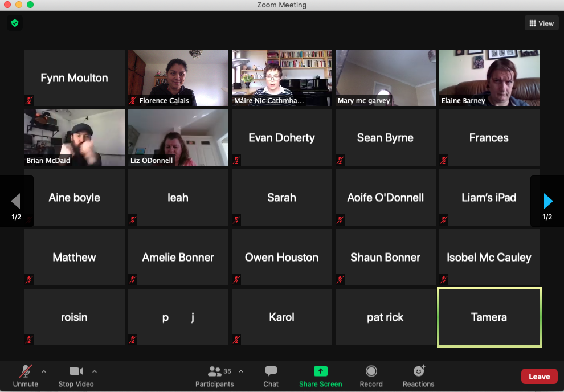Click muted mic icon on Aoife O'Donnell tile
564x392 pixels.
coord(340,220)
